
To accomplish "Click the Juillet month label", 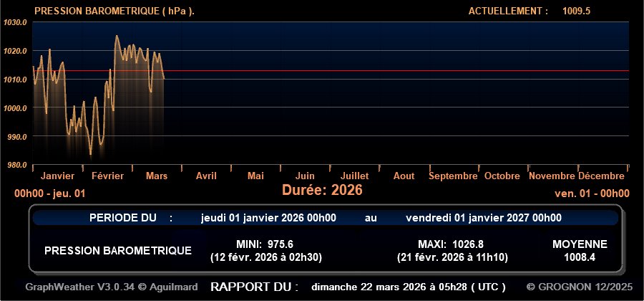I will [354, 176].
